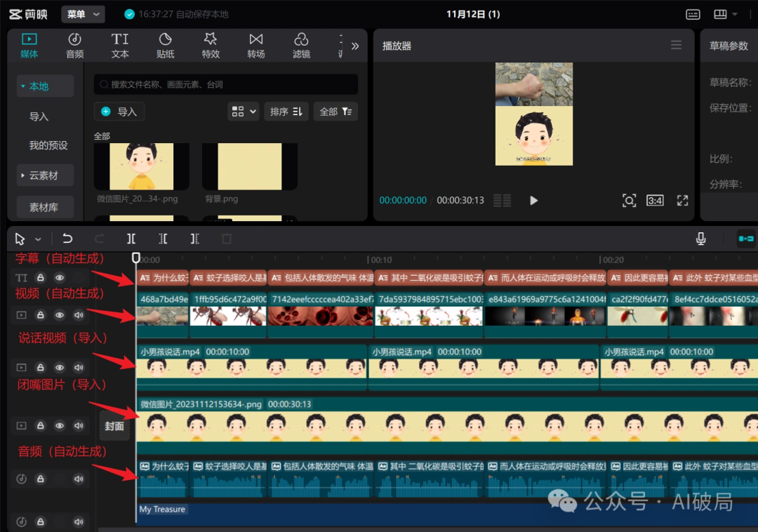Lock the 小男孩说话.mp4 track
Image resolution: width=758 pixels, height=532 pixels.
(41, 367)
